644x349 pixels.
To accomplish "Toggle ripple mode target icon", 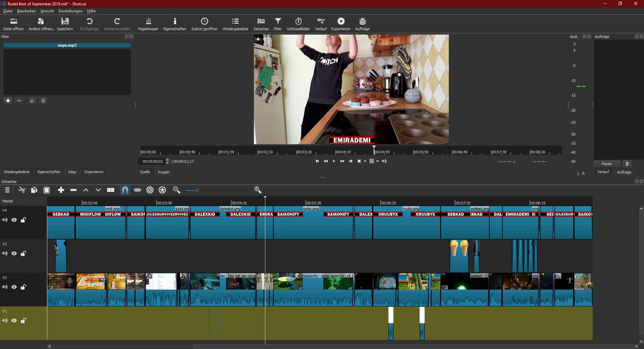I will pos(150,190).
